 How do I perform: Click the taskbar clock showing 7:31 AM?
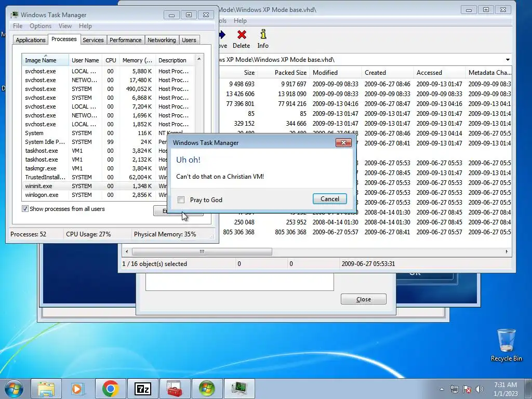click(506, 389)
